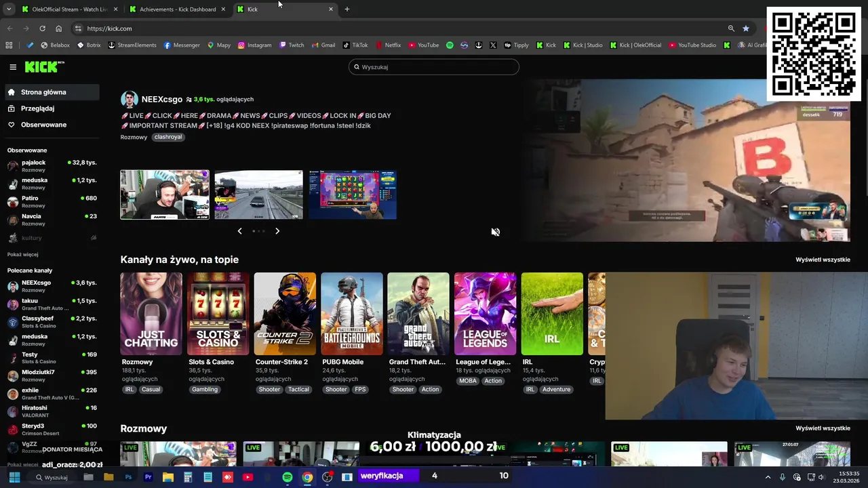
Task: Open the TikTok bookmark
Action: click(x=355, y=45)
